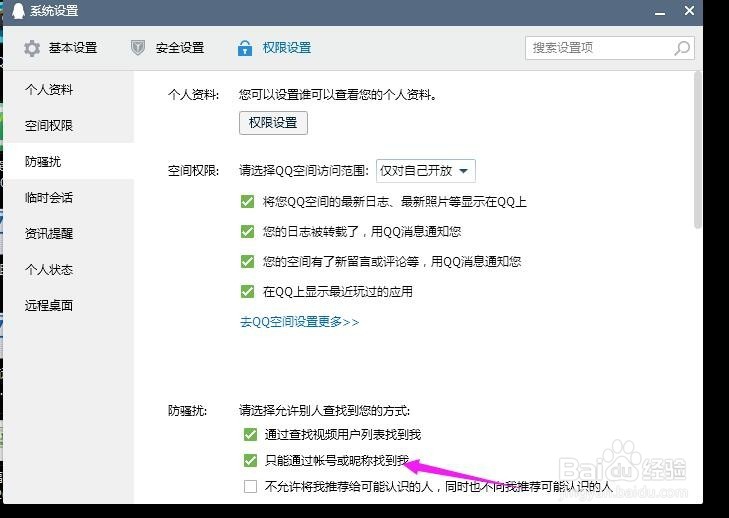Viewport: 729px width, 518px height.
Task: Close the 系统设置 window
Action: pyautogui.click(x=689, y=10)
